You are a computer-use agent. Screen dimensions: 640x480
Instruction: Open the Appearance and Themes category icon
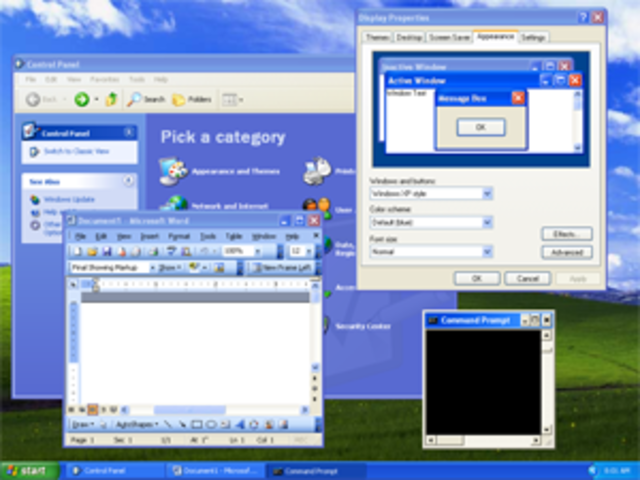point(173,171)
